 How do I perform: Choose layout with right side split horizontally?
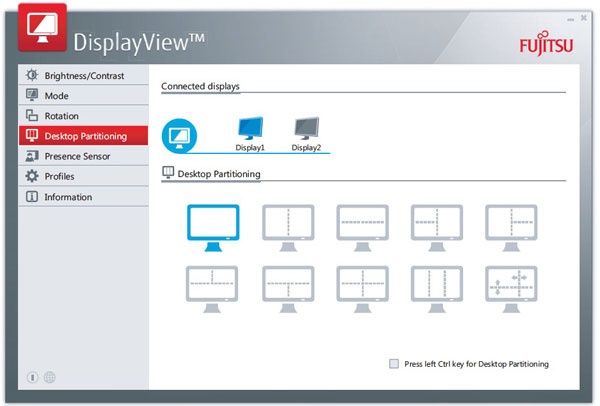[511, 228]
